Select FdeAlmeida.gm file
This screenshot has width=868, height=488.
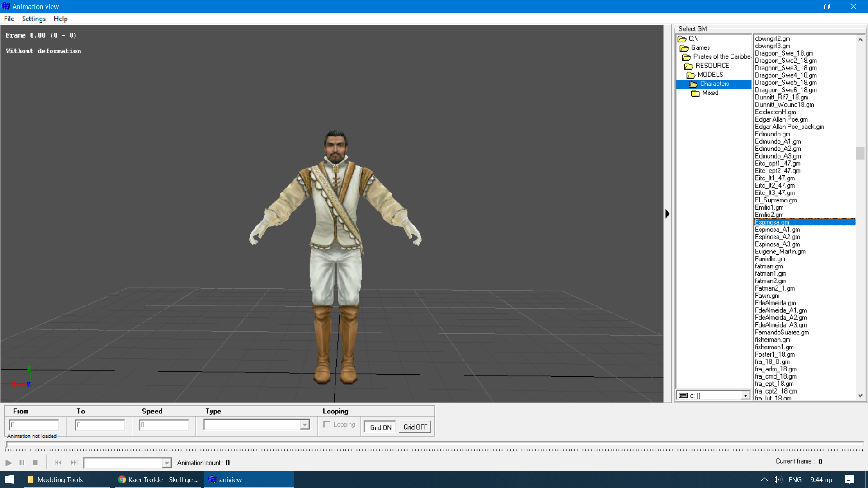[x=775, y=303]
